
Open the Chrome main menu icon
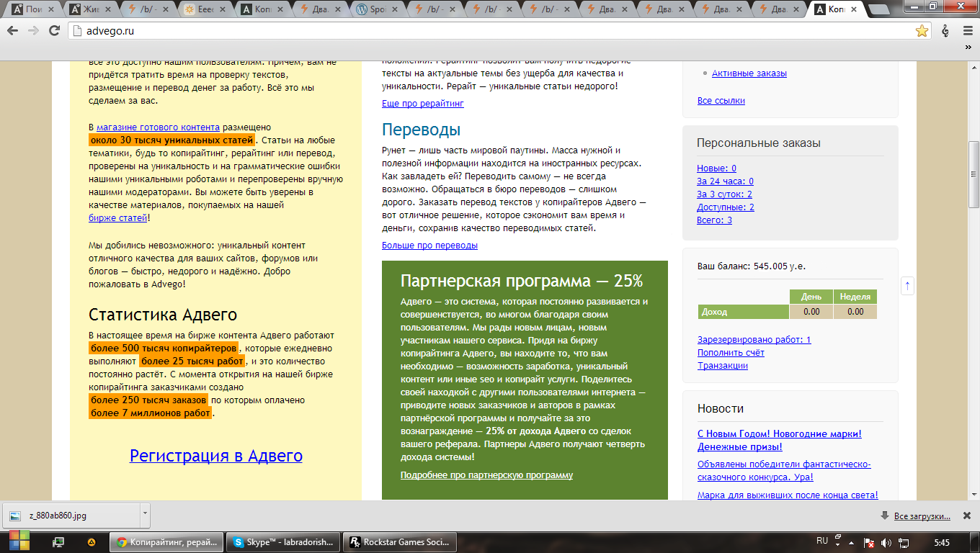click(968, 31)
